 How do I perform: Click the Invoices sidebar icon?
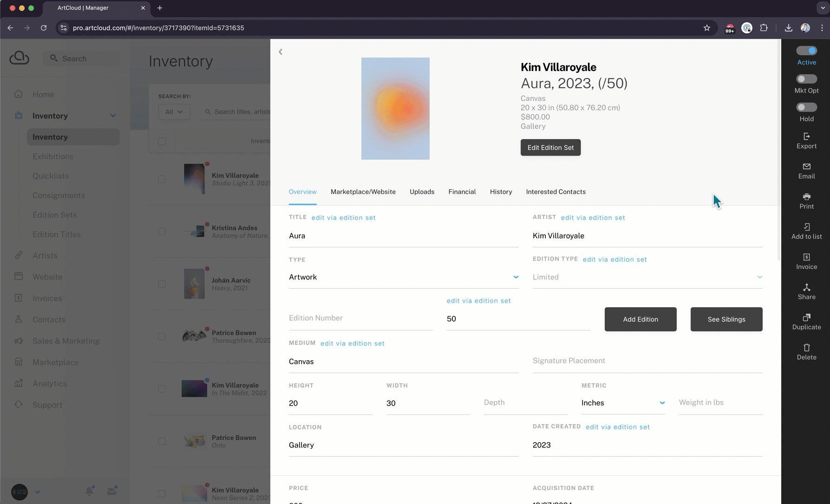(x=19, y=298)
